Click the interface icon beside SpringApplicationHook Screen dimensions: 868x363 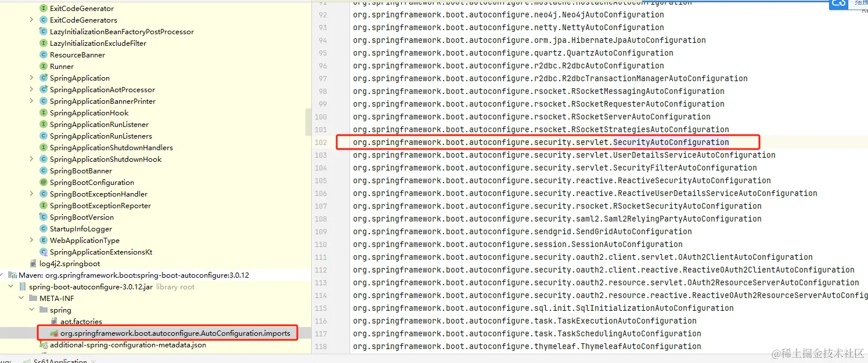(x=43, y=113)
